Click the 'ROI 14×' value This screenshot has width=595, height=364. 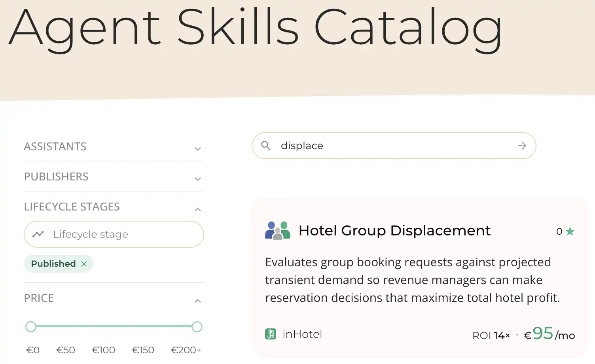coord(491,336)
